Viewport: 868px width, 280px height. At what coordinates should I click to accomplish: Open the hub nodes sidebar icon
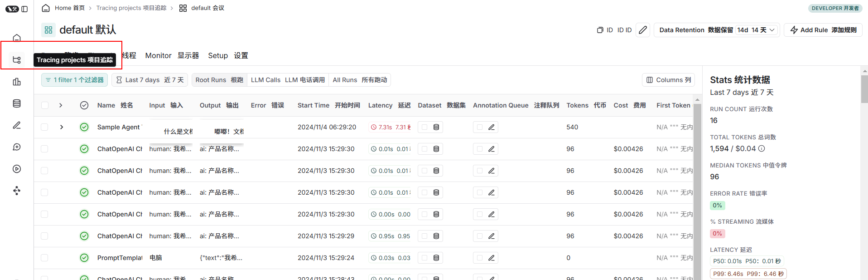[17, 191]
